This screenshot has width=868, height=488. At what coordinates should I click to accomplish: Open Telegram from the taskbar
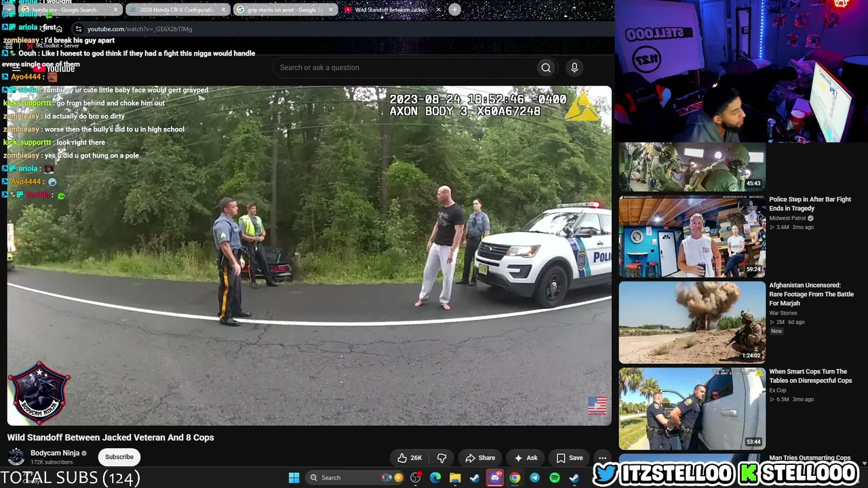(x=534, y=478)
